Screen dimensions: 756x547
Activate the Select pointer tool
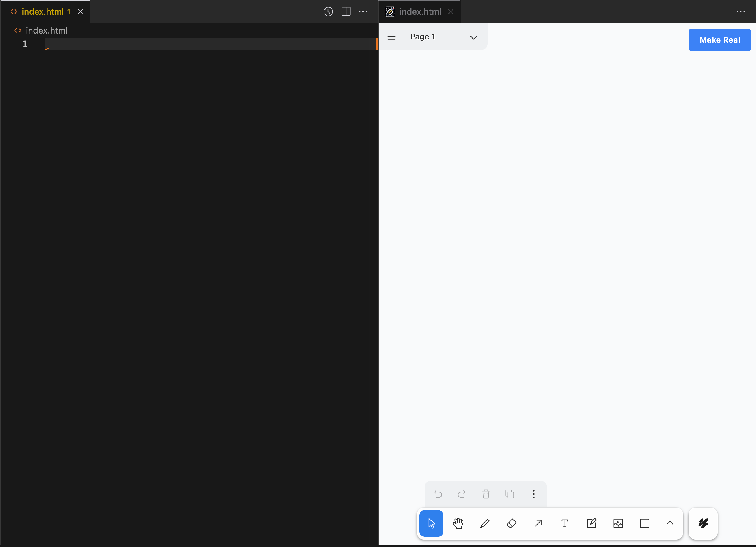point(431,523)
